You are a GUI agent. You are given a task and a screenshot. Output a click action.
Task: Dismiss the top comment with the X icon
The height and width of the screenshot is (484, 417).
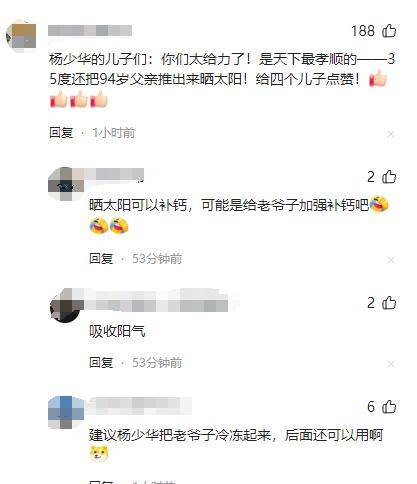coord(391,134)
